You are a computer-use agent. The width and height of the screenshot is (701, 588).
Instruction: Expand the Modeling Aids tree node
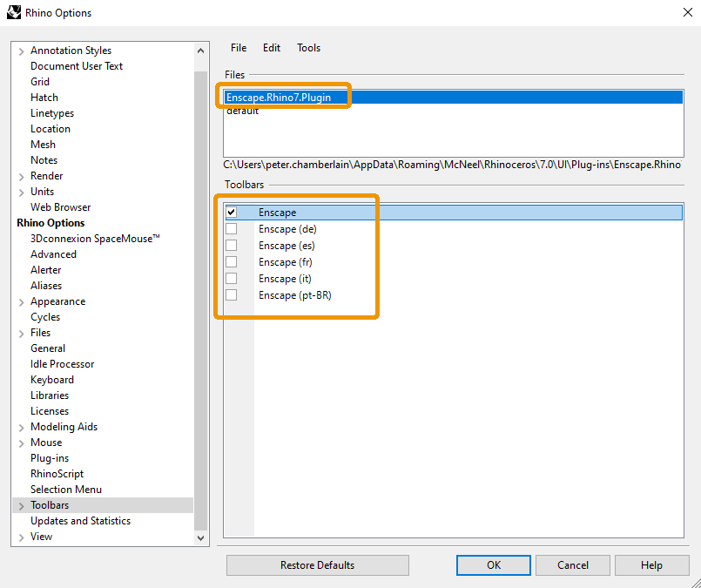point(21,428)
